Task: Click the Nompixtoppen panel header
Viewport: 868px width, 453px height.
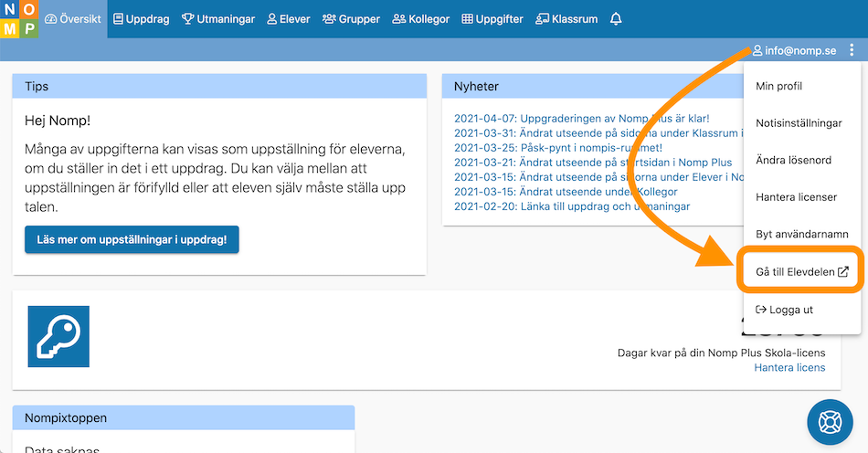Action: click(x=184, y=417)
